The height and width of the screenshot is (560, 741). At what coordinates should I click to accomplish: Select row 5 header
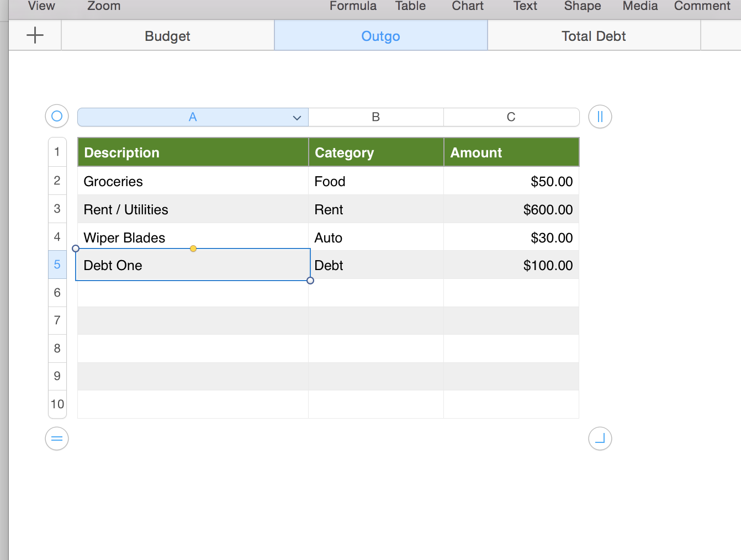(x=57, y=265)
